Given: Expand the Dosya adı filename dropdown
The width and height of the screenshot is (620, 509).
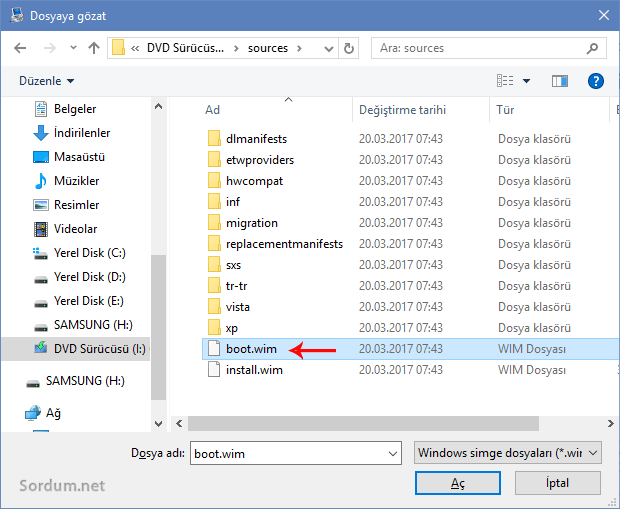Looking at the screenshot, I should (391, 453).
